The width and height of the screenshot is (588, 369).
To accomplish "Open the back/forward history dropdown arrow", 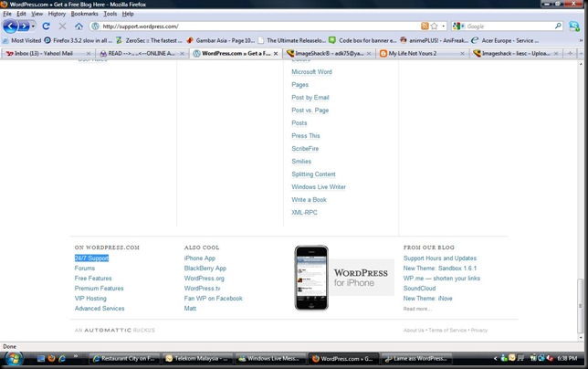I will coord(33,26).
